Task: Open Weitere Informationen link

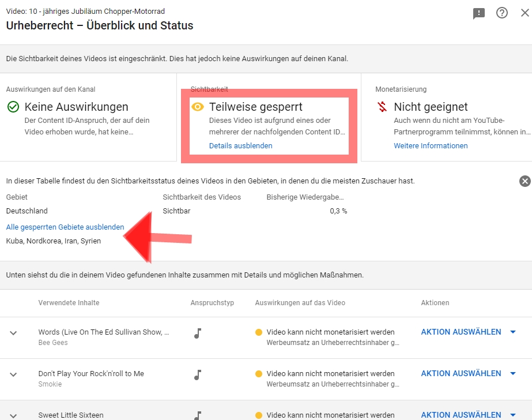Action: coord(431,145)
